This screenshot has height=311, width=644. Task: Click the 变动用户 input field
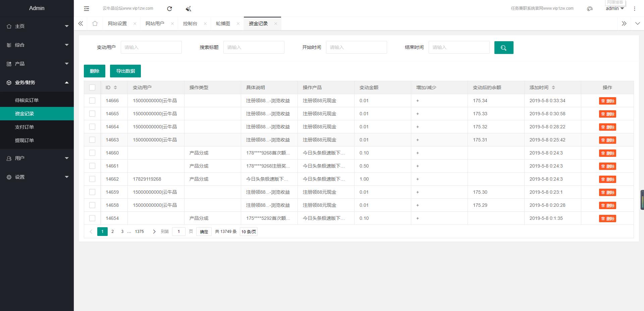pos(151,47)
